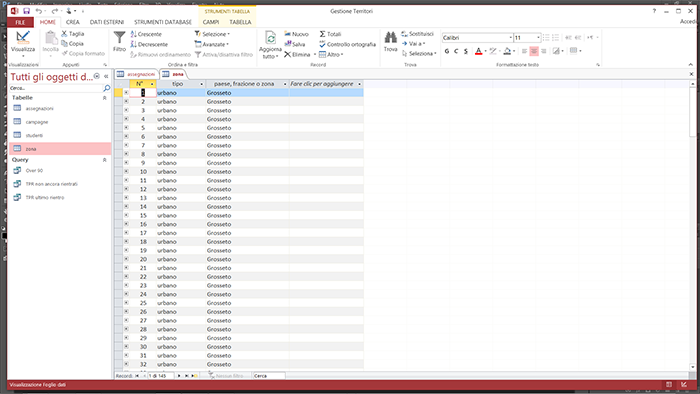Open TPR non ancora rientrati query

click(51, 184)
